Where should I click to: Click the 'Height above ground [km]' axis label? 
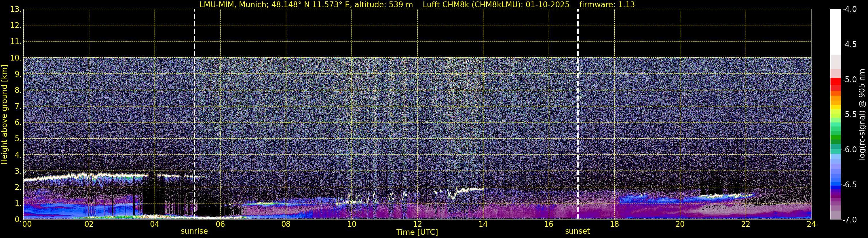pos(4,115)
